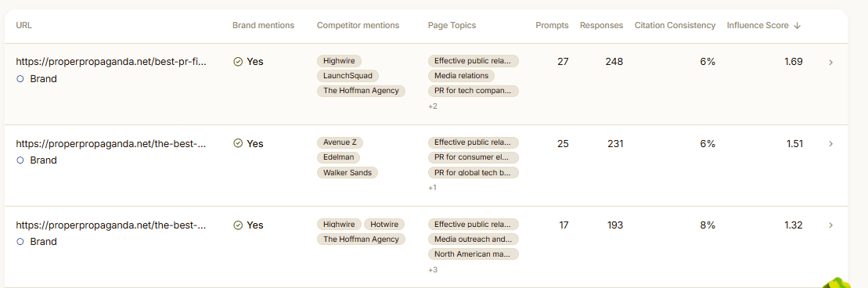
Task: Click the LaunchSquad competitor tag
Action: [348, 76]
